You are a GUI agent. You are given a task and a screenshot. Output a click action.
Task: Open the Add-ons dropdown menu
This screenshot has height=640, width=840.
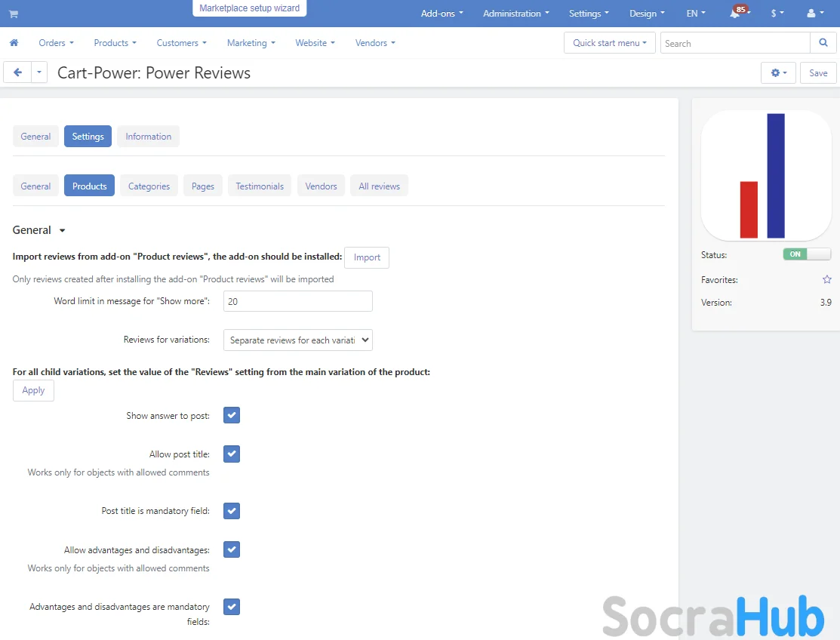click(442, 14)
